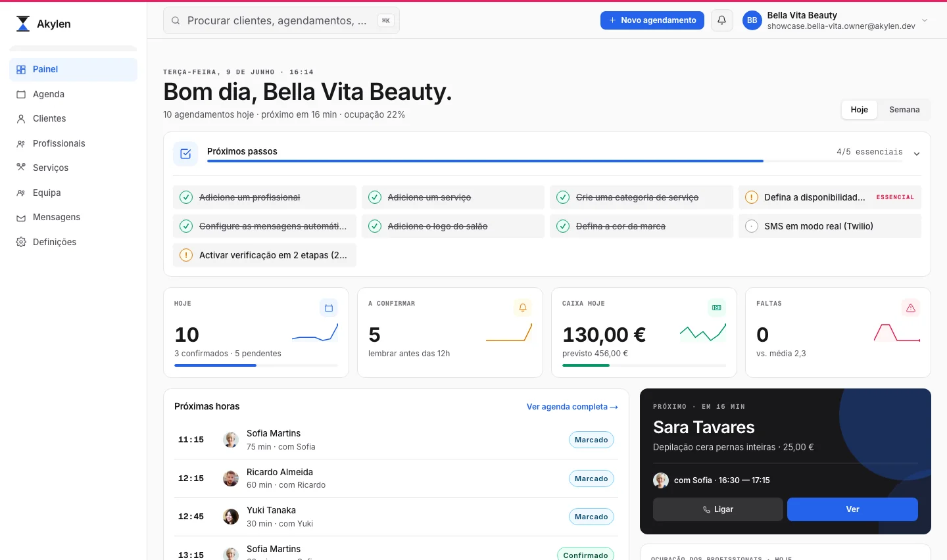Click the Definições gear icon
947x560 pixels.
tap(21, 242)
